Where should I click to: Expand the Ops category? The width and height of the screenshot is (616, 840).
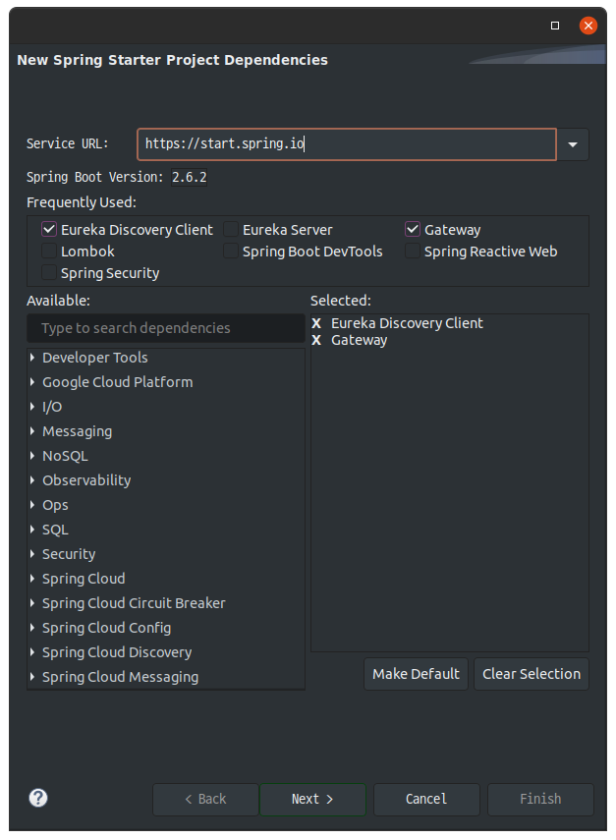(x=32, y=505)
